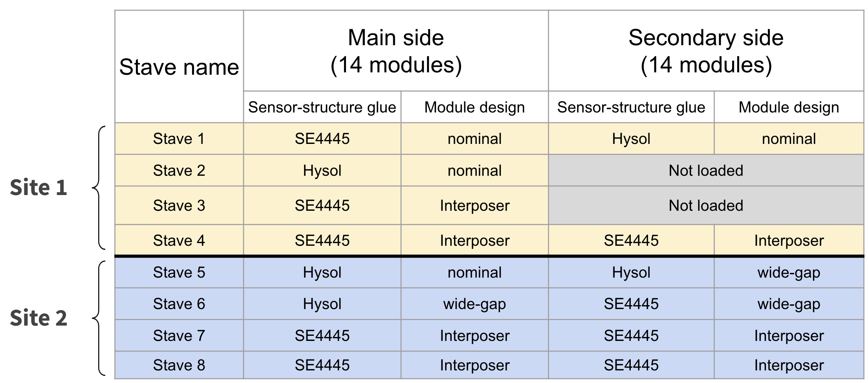
Task: Select Stave 6's main side wide-gap cell
Action: pos(474,304)
